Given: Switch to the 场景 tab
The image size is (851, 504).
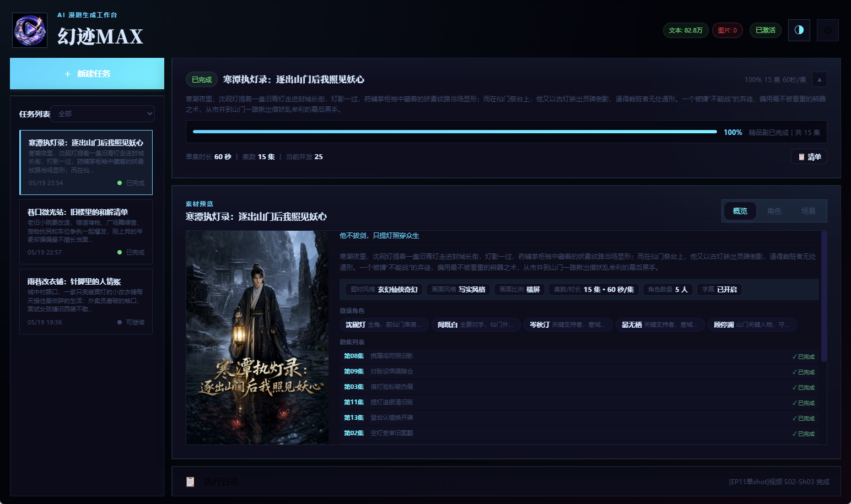Looking at the screenshot, I should (809, 211).
